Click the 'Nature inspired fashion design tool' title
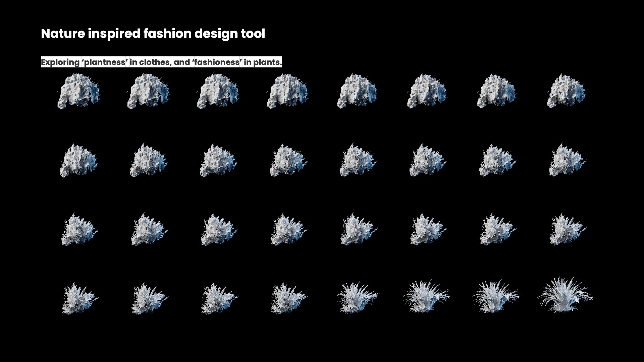Screen dimensions: 644x362 (x=153, y=34)
